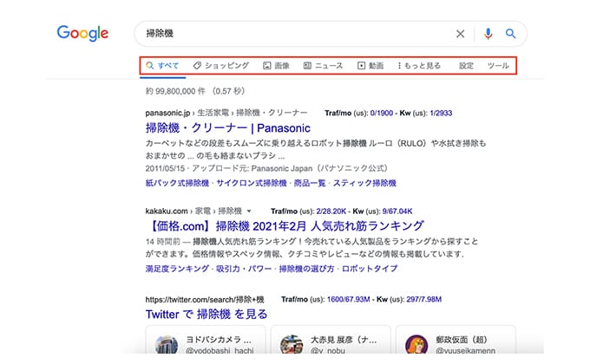
Task: Switch to the ショッピング tab
Action: (221, 66)
